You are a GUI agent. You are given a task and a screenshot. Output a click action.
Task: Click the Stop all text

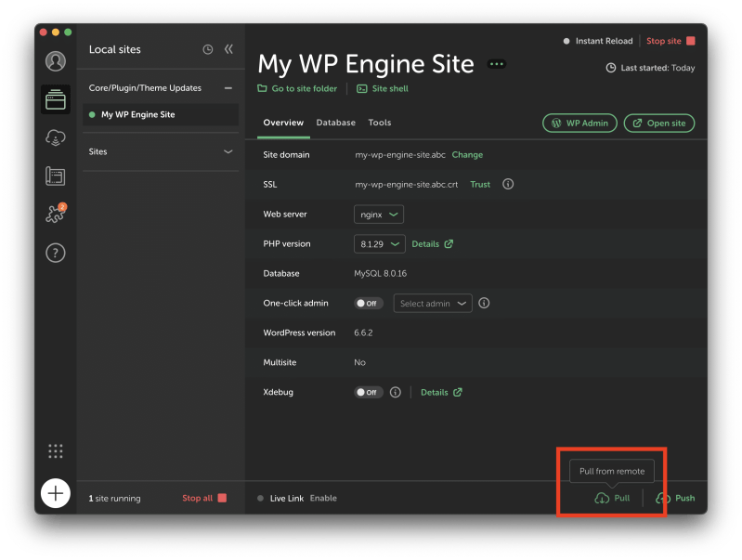pos(197,498)
